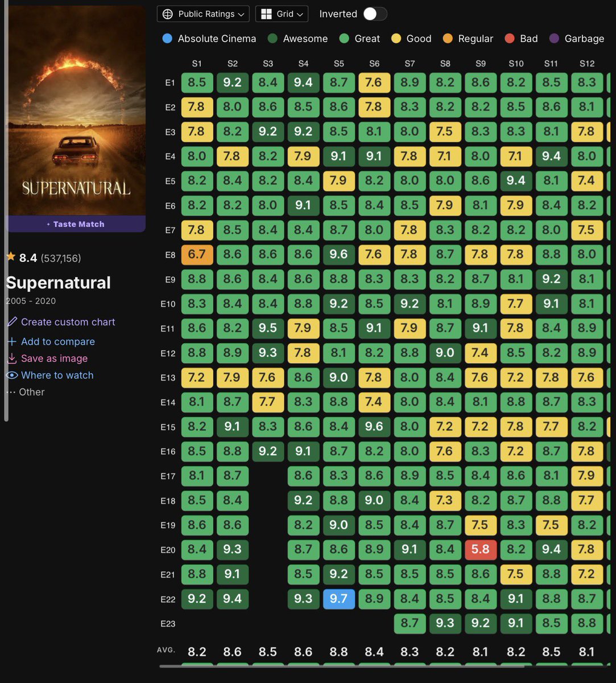Click the Regular orange legend dot
The image size is (616, 683).
pyautogui.click(x=448, y=39)
